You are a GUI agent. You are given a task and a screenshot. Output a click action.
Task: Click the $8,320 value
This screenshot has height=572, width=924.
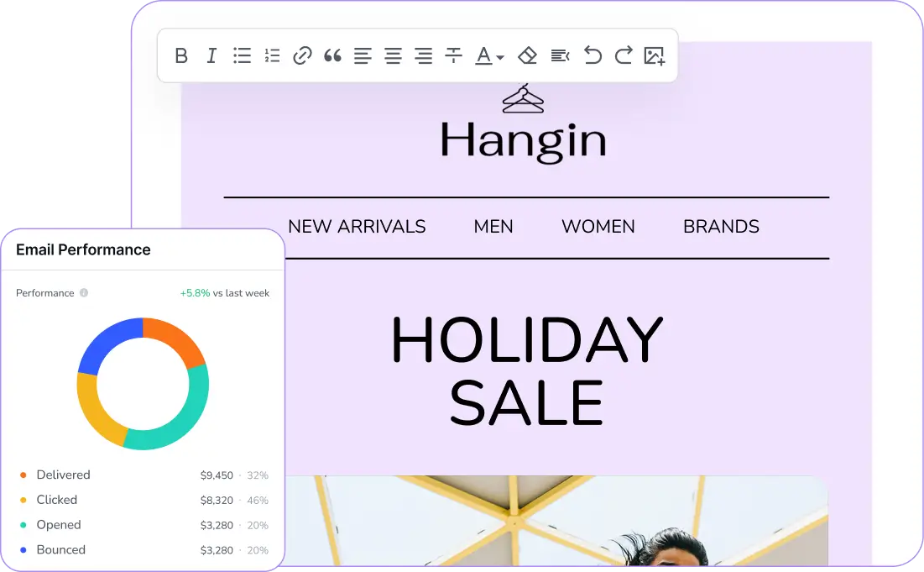[217, 500]
